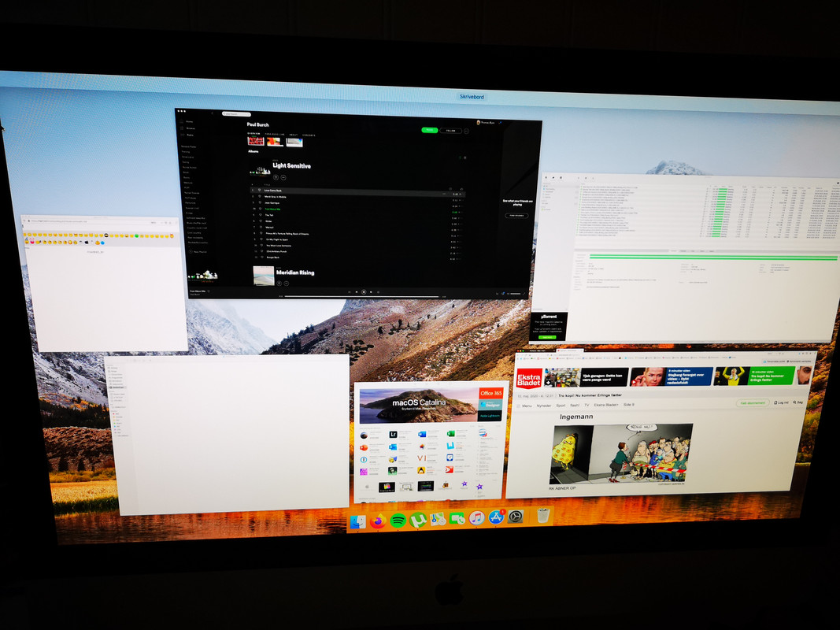Open Nyheder section on Ekstra Bladet
840x630 pixels.
[x=544, y=406]
